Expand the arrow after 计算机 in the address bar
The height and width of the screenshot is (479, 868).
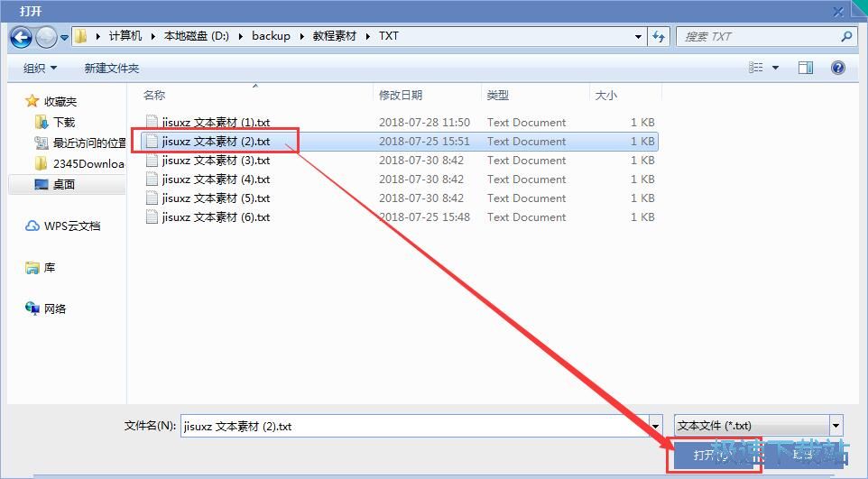point(153,37)
